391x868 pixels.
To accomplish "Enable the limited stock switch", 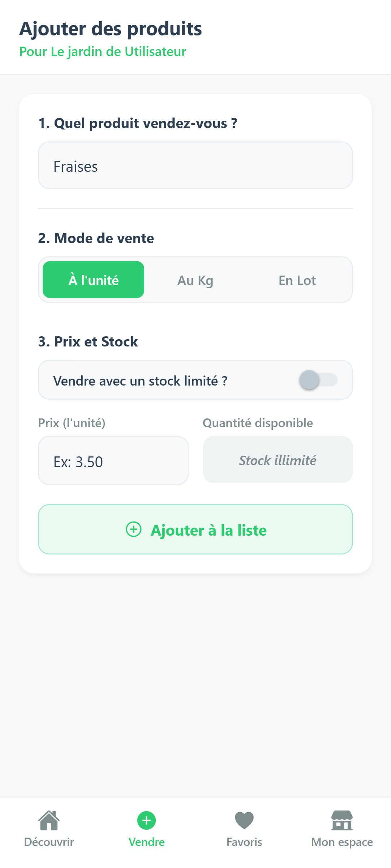I will pyautogui.click(x=318, y=380).
